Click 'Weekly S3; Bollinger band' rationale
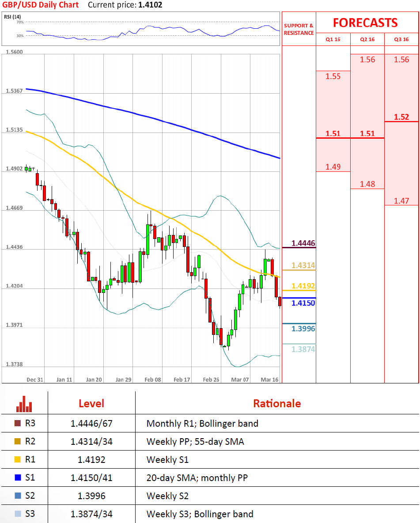This screenshot has width=420, height=523. (200, 514)
